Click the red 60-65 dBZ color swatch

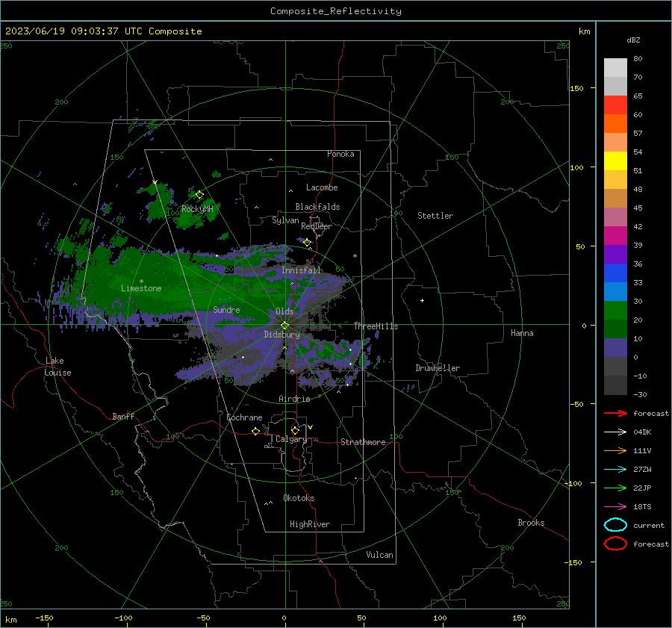tap(615, 105)
